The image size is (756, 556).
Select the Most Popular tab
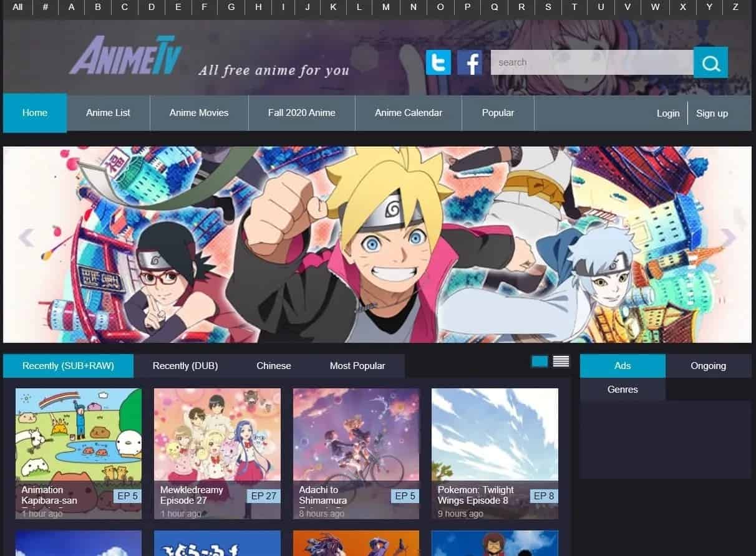coord(357,366)
